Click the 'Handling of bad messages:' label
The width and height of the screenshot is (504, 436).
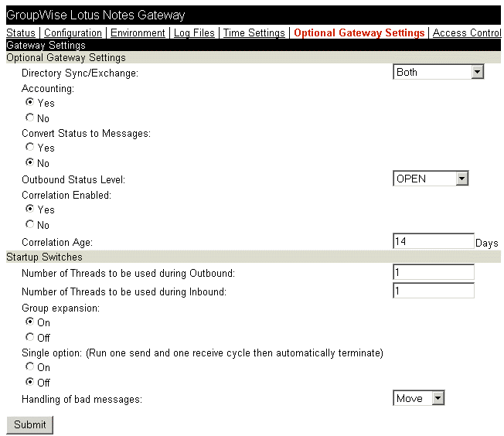click(82, 400)
